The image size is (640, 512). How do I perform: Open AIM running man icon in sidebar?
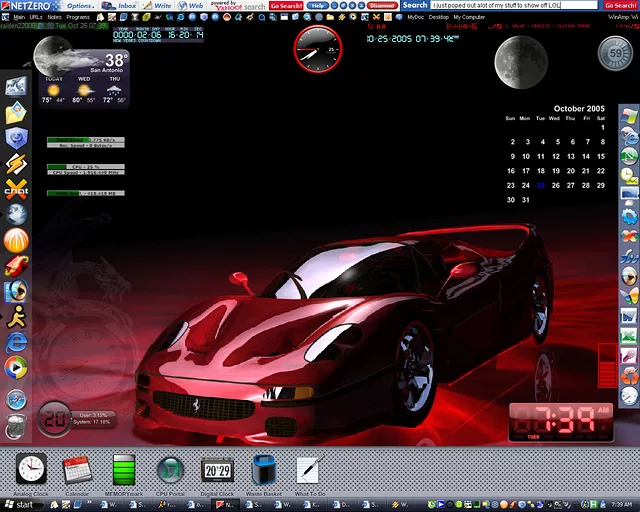(x=16, y=317)
